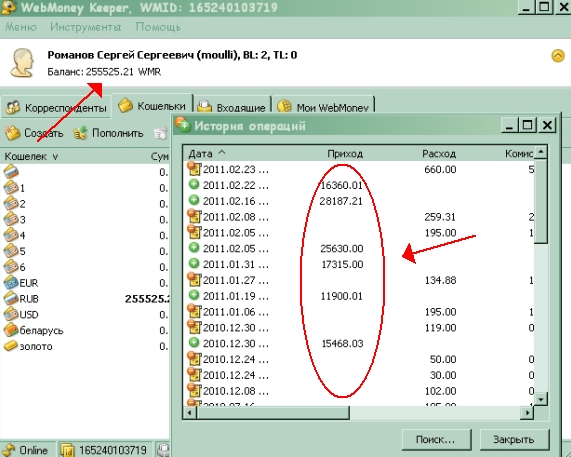
Task: Select wallet named 4
Action: [x=15, y=235]
